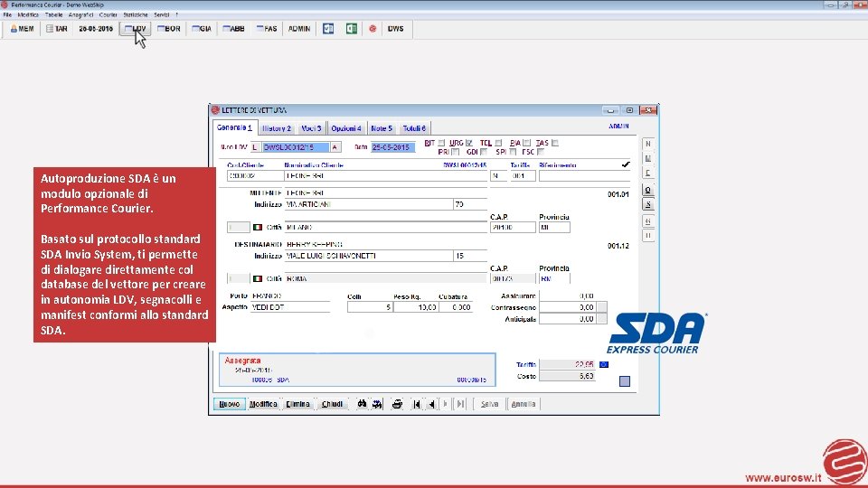Switch to the Totali 6 tab
868x488 pixels.
coord(414,128)
